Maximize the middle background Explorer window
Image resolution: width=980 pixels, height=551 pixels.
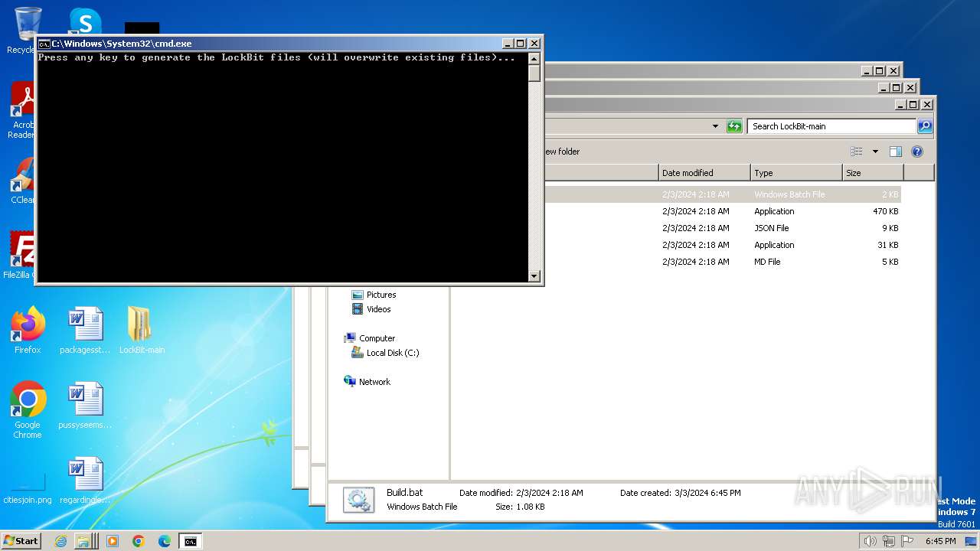(896, 87)
